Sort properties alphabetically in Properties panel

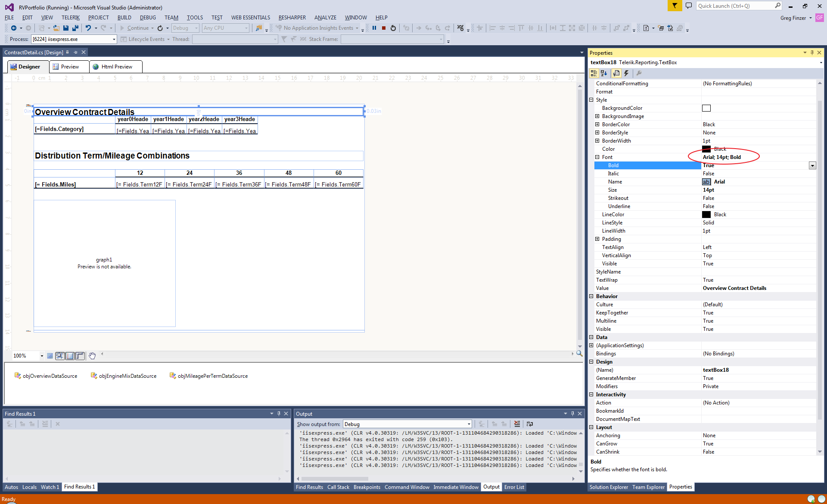click(604, 73)
